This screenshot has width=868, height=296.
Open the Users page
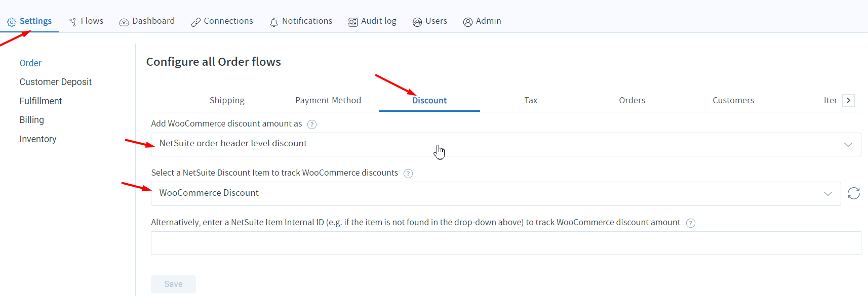[430, 21]
